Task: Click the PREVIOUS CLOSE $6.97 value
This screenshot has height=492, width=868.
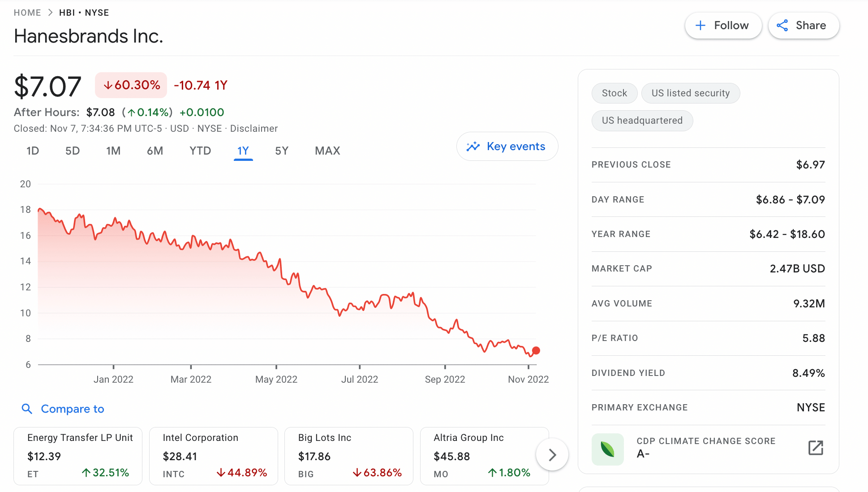Action: (x=810, y=164)
